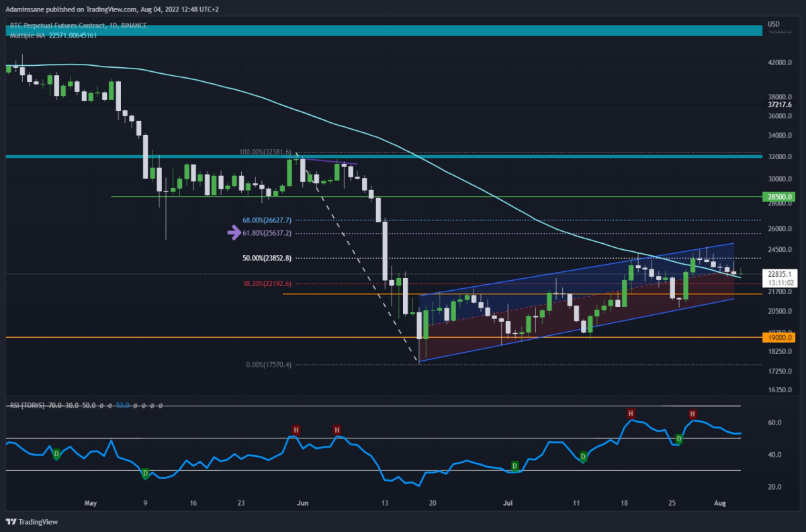Click the red 38.20%(22192.6) Fibonacci label
This screenshot has height=532, width=806.
pyautogui.click(x=267, y=283)
